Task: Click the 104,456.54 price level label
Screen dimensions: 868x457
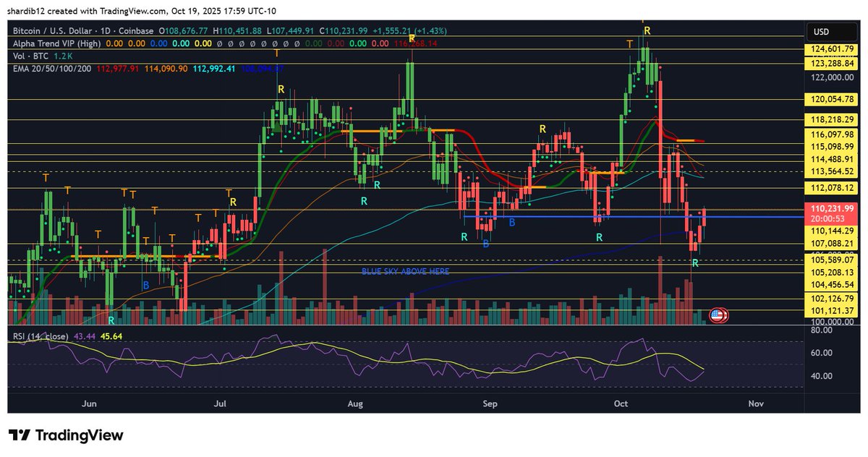Action: [x=833, y=286]
